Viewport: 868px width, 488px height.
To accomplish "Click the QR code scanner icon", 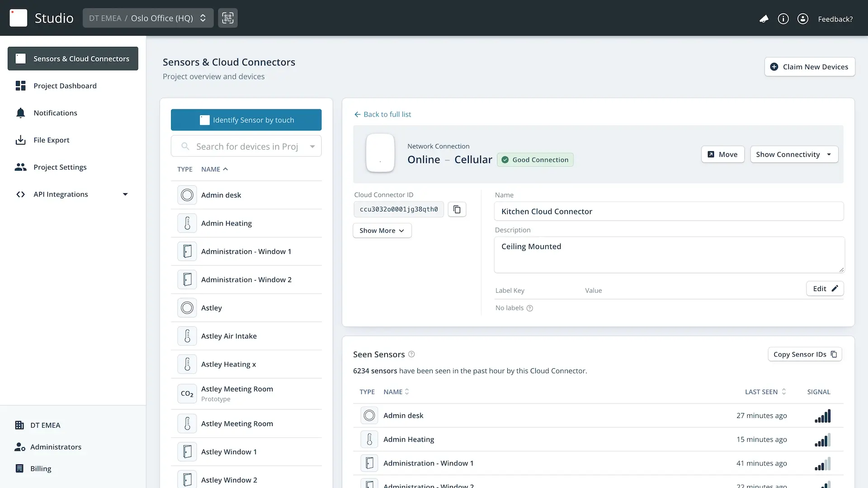I will 227,18.
